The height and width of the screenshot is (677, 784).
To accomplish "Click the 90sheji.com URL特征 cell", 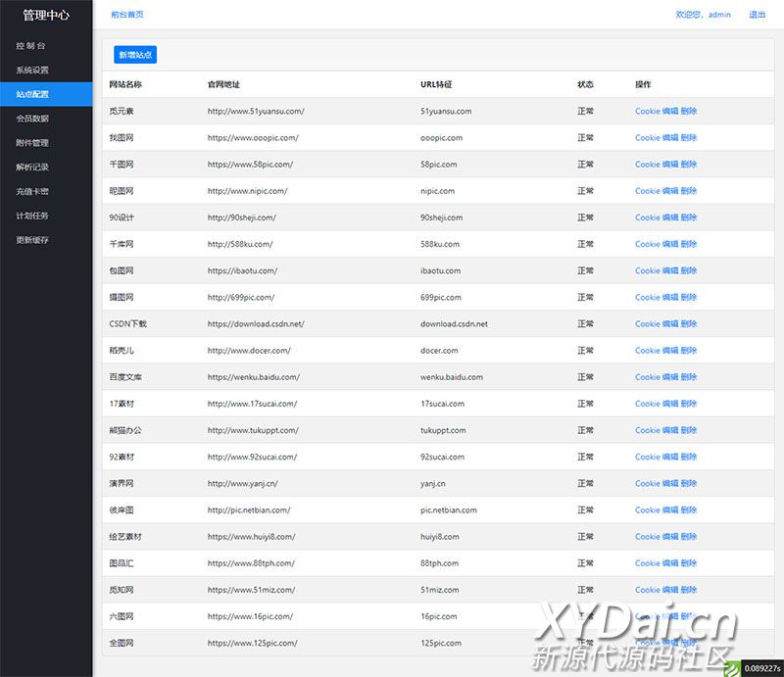I will 442,218.
